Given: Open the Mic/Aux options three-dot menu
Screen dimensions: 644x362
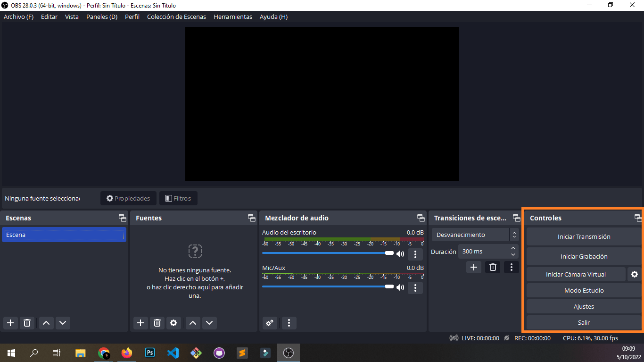Looking at the screenshot, I should click(x=415, y=288).
